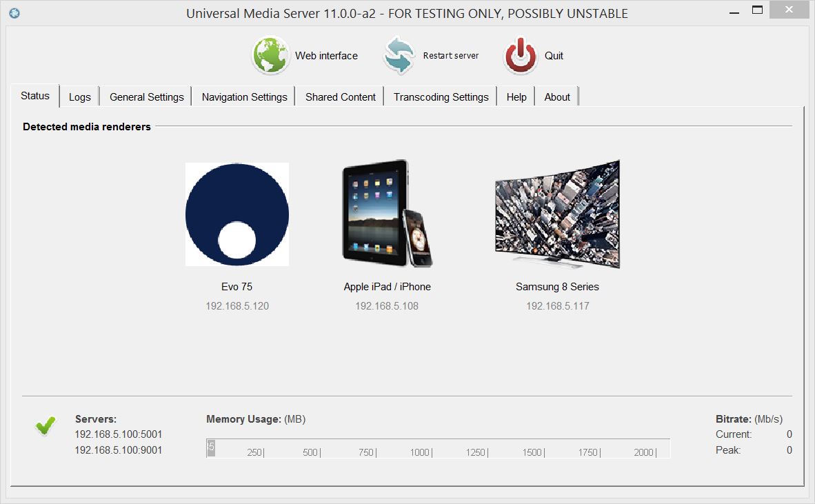Click the Apple iPad / iPhone label
The image size is (815, 504).
(x=388, y=286)
